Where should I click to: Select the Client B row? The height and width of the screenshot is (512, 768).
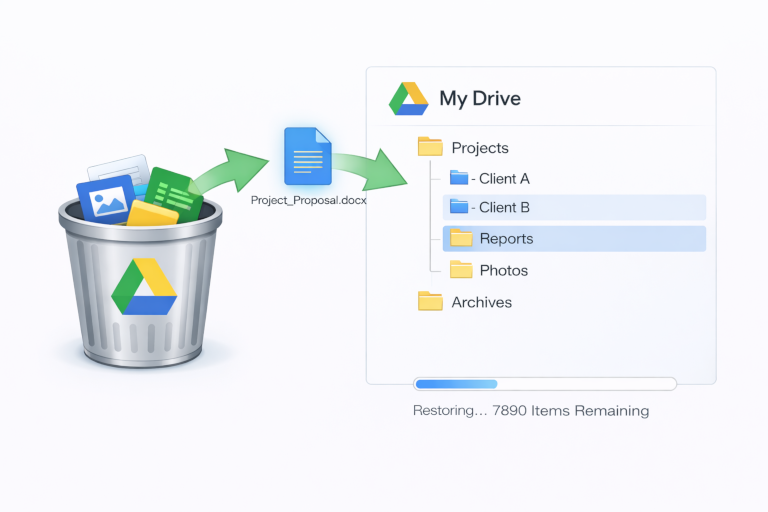point(574,207)
